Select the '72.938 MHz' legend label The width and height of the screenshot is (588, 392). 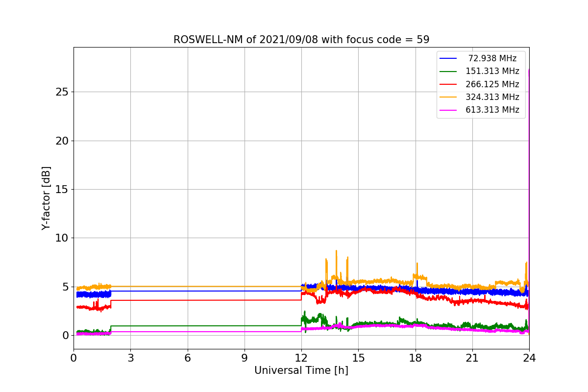tap(492, 58)
